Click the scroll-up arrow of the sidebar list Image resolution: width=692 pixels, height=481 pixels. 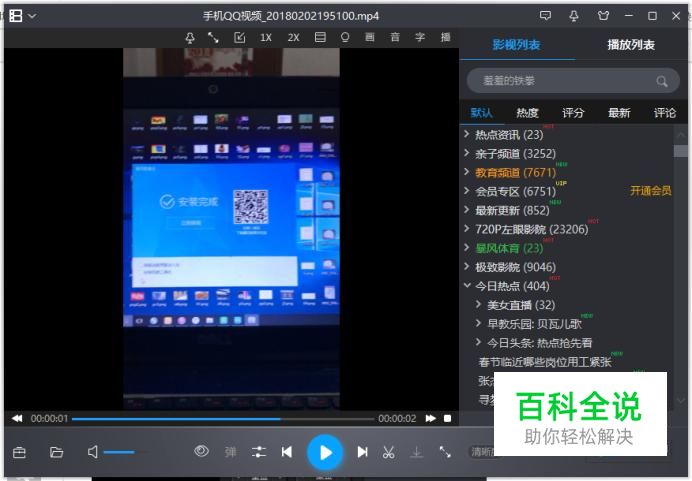tap(681, 135)
